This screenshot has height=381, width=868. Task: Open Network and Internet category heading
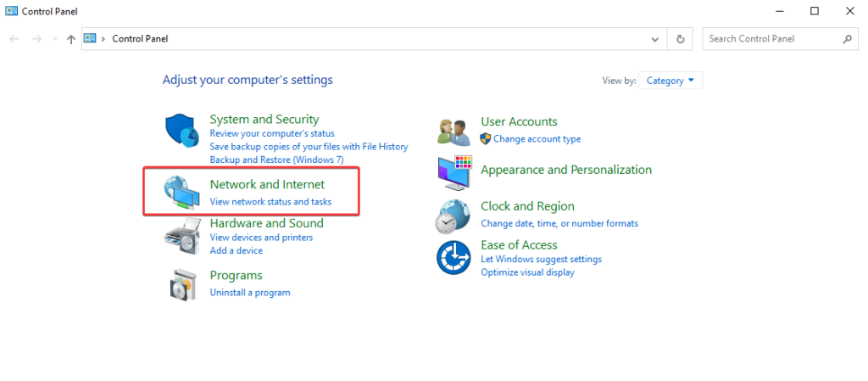pos(267,184)
